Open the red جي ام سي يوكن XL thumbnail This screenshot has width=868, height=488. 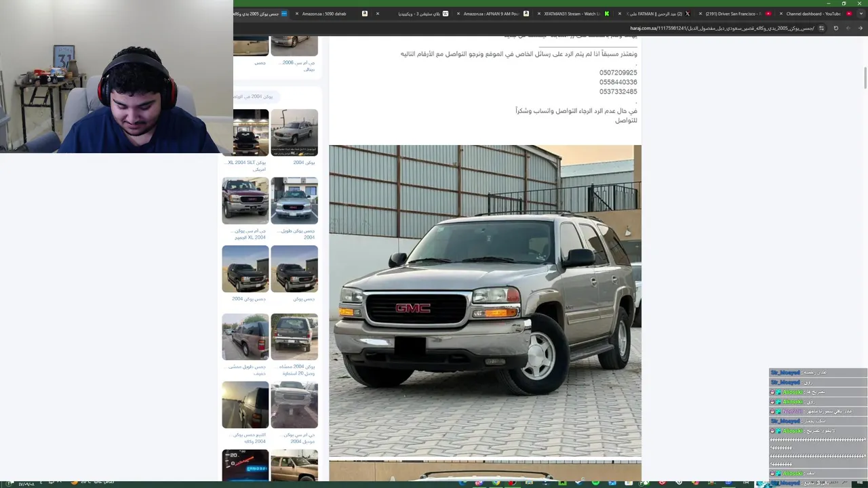[245, 201]
